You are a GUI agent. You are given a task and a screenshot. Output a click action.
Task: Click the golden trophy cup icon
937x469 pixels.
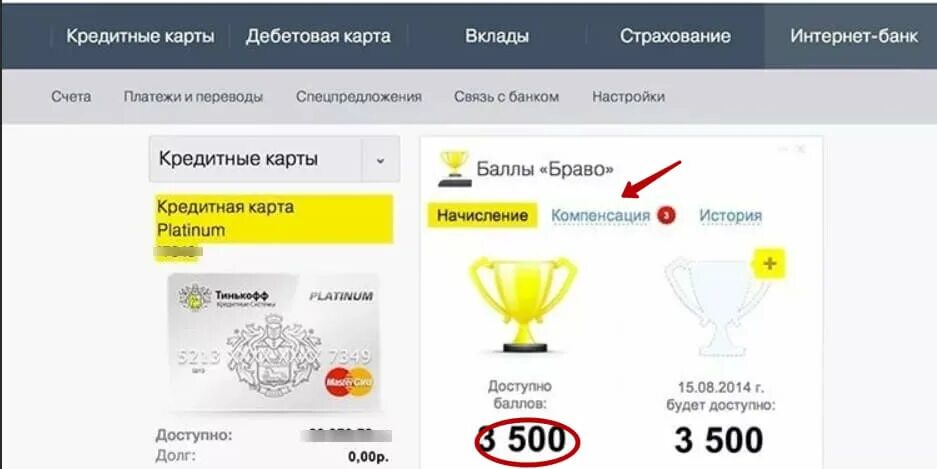(523, 304)
